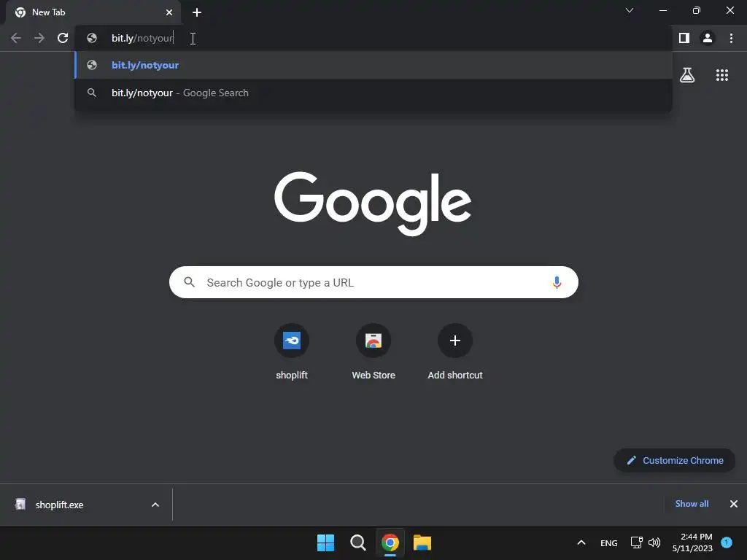Select the bit.ly/notyour URL suggestion
The image size is (747, 560).
click(x=373, y=65)
